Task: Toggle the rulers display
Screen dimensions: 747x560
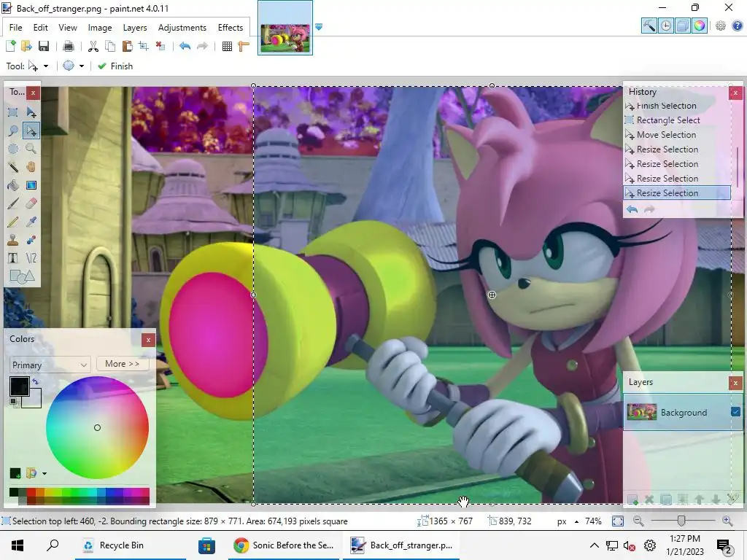Action: pos(244,46)
